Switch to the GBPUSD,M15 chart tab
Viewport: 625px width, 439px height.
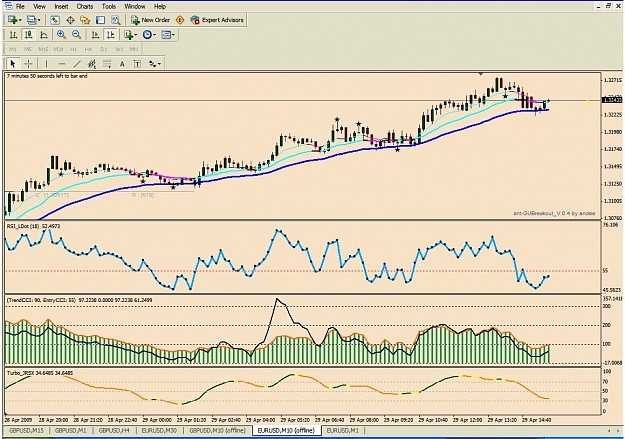click(x=26, y=431)
